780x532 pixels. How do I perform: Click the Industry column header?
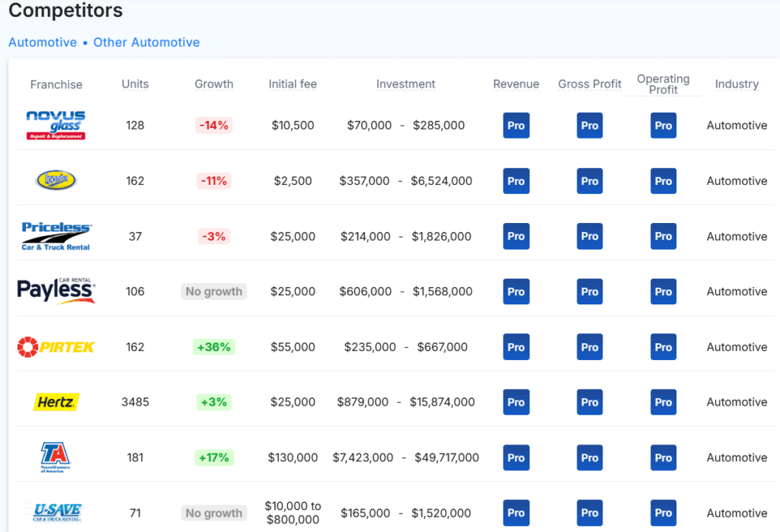[737, 84]
